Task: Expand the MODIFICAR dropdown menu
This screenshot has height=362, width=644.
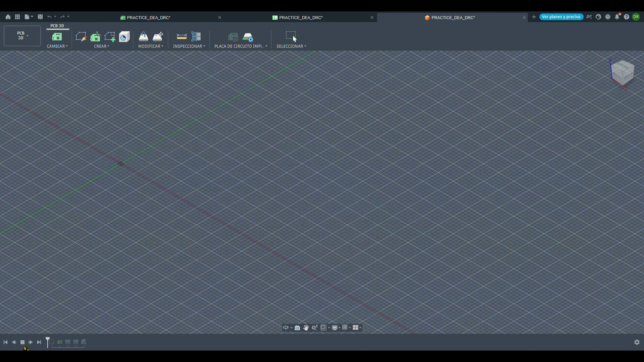Action: pyautogui.click(x=151, y=46)
